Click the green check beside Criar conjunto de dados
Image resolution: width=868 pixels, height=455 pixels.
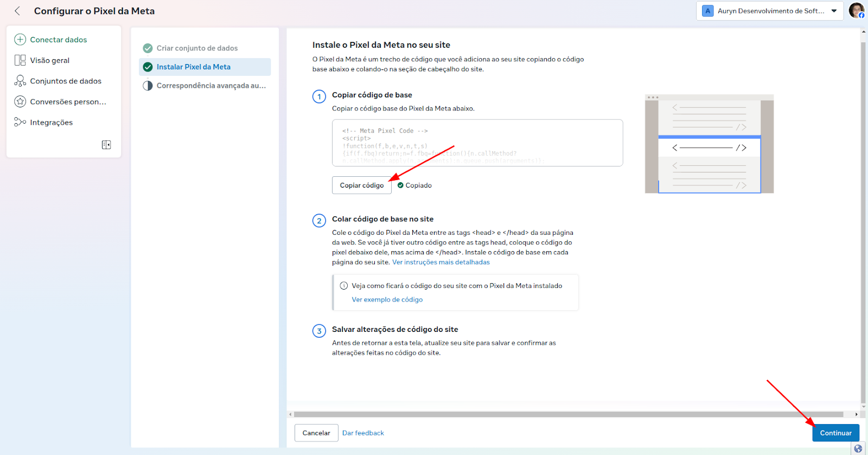click(148, 48)
